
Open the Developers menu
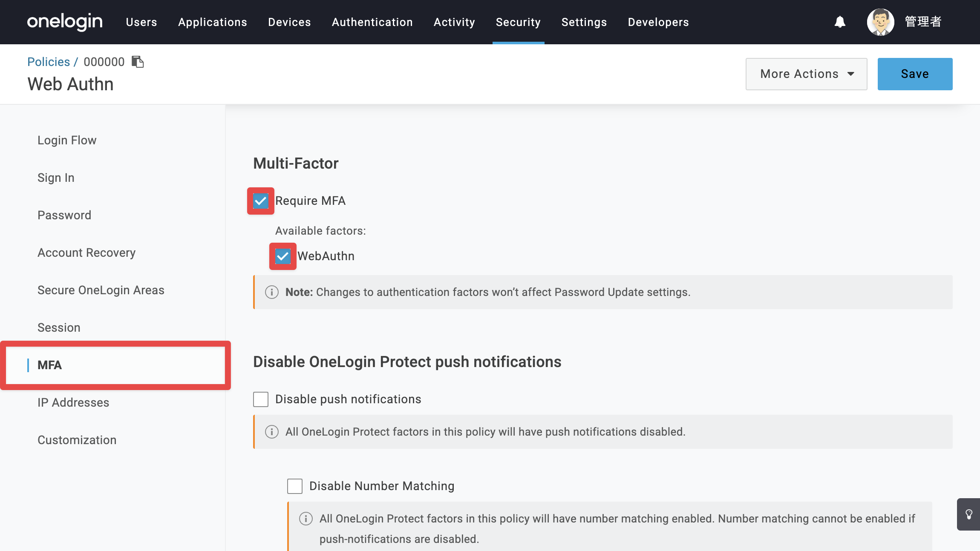(x=658, y=22)
